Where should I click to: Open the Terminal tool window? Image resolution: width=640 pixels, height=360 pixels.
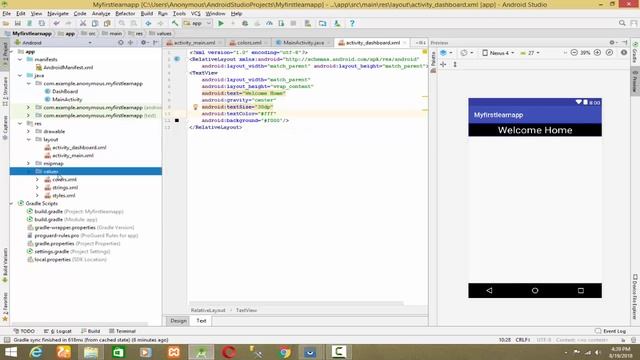click(122, 331)
